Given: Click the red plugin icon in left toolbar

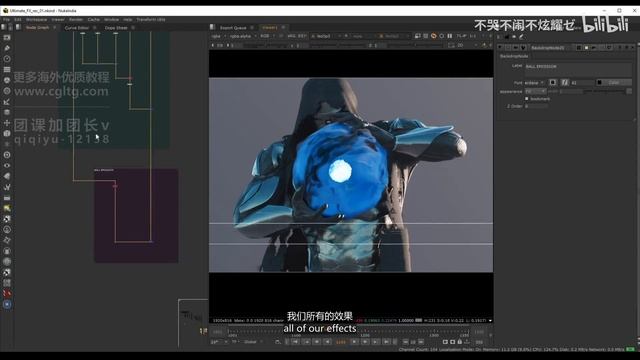Looking at the screenshot, I should click(x=7, y=293).
